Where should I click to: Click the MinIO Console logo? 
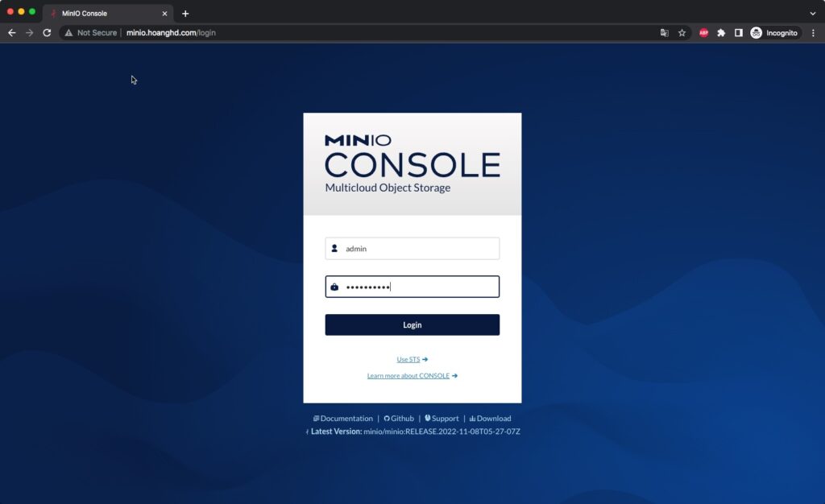click(412, 163)
